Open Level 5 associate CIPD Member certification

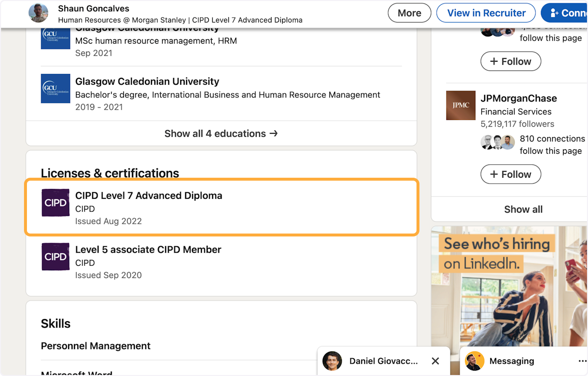(x=148, y=250)
